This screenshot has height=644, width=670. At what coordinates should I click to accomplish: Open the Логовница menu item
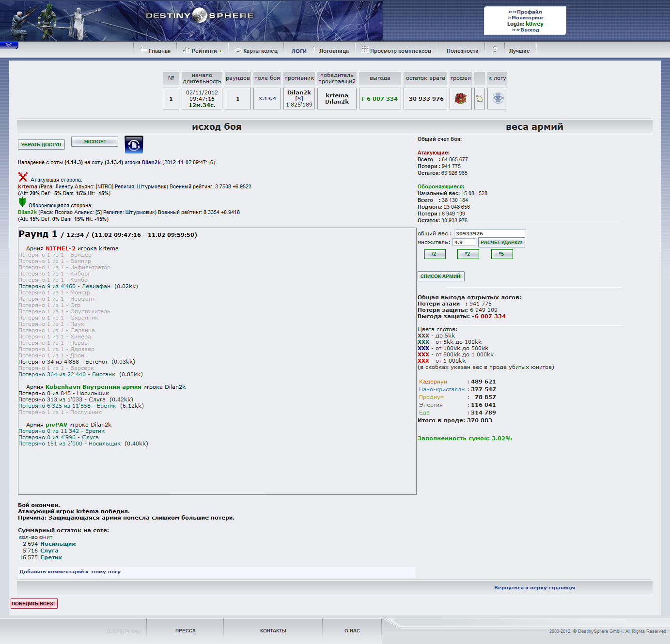click(x=334, y=51)
